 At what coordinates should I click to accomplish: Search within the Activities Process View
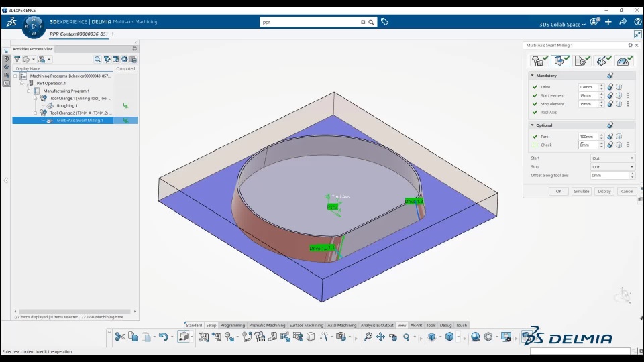[x=97, y=60]
